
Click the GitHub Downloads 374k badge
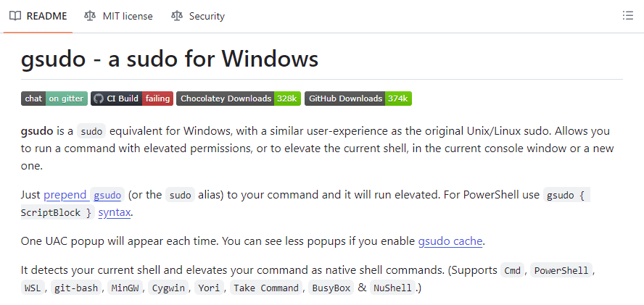pos(358,99)
